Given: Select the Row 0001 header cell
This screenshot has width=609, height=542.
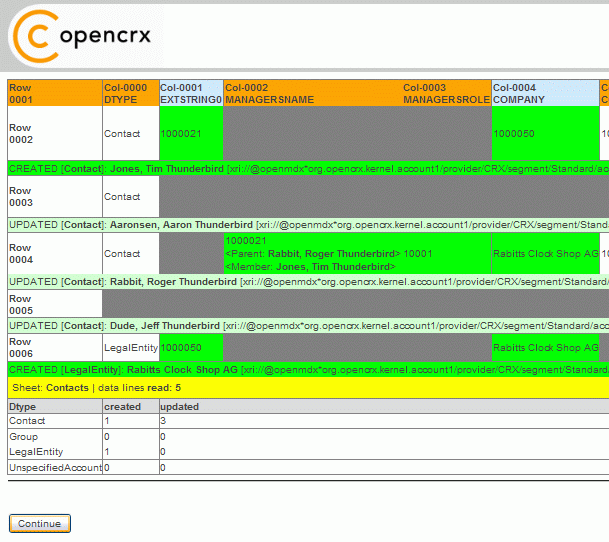Looking at the screenshot, I should coord(55,93).
